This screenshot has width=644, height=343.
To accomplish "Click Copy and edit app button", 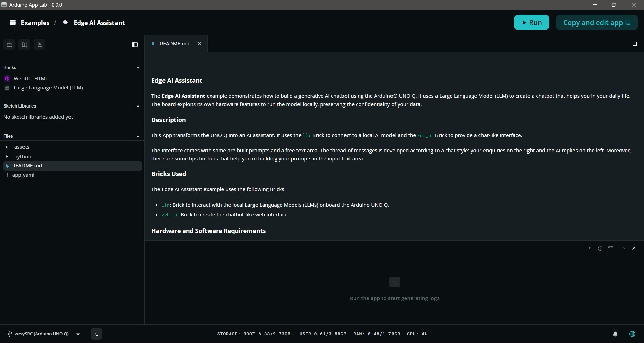I will [x=597, y=23].
